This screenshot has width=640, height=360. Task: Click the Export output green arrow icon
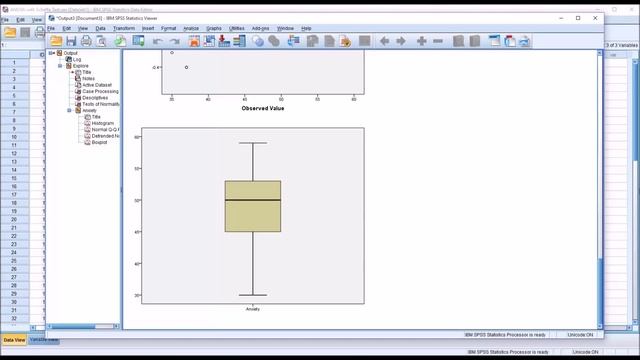[120, 41]
